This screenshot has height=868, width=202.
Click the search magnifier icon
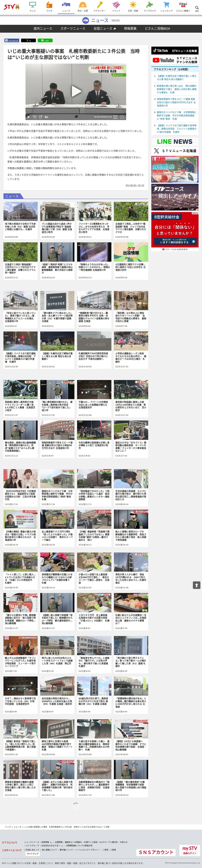pyautogui.click(x=197, y=7)
